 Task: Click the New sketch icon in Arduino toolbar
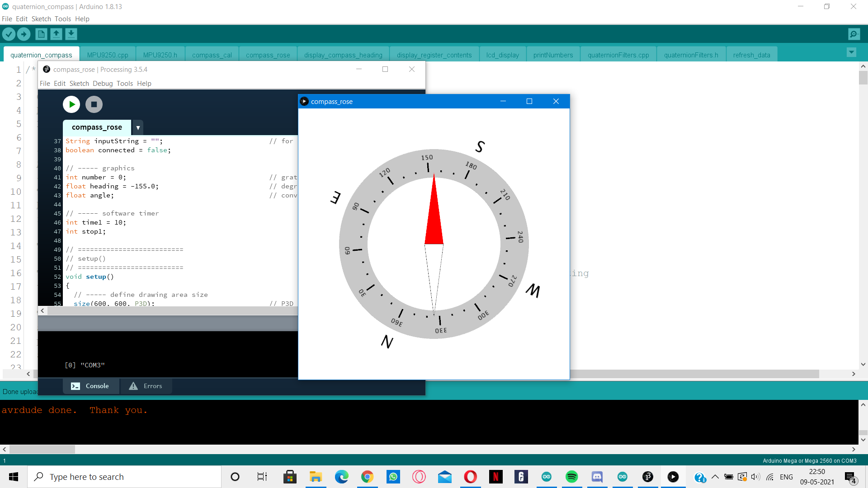click(41, 34)
